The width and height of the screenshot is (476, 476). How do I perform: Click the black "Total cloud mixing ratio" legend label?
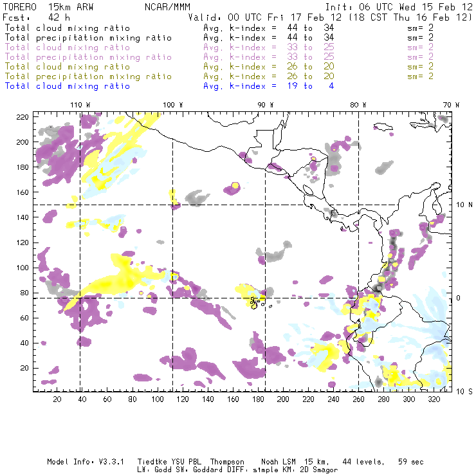click(x=68, y=28)
